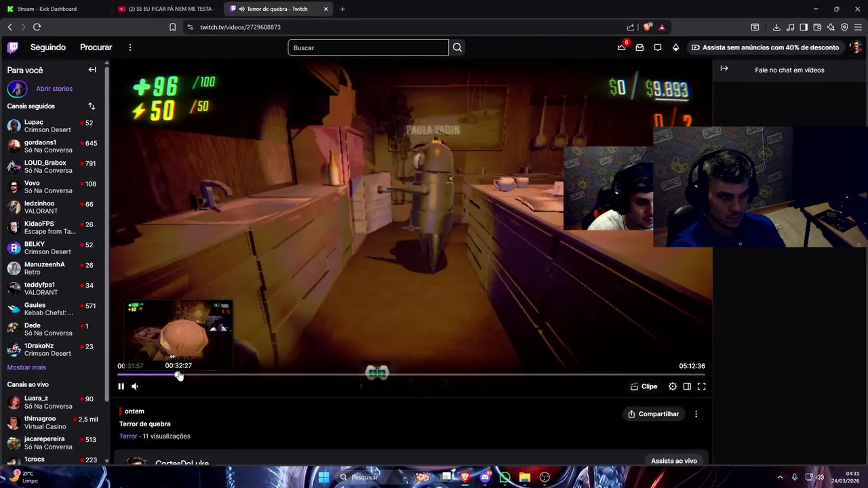This screenshot has width=868, height=488.
Task: Close the Terror de quebra tab
Action: pos(326,9)
